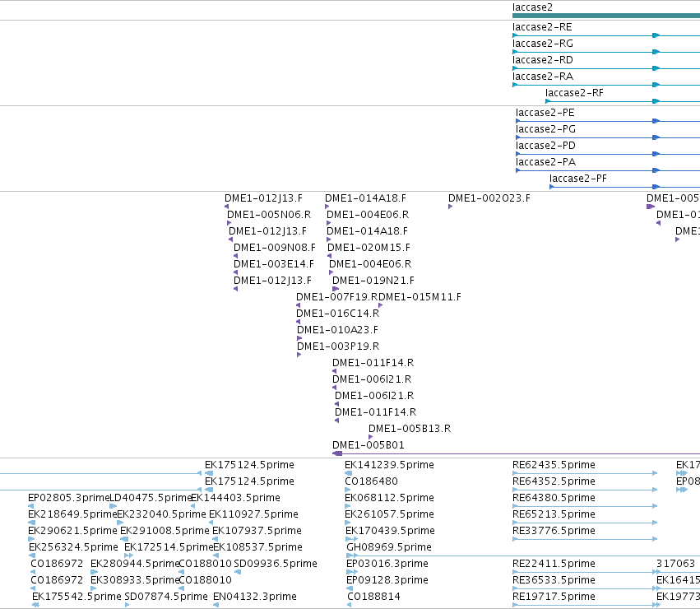This screenshot has height=609, width=700.
Task: Select the LD40475.5prime label
Action: [x=151, y=498]
